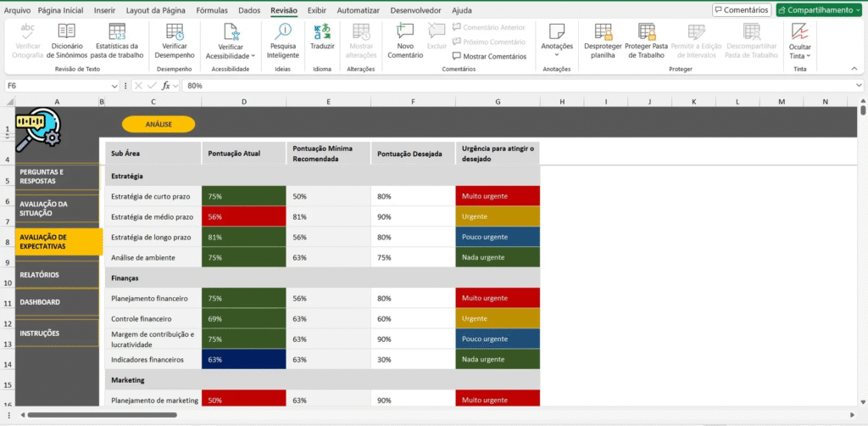
Task: Click the yellow ANÁLISE button
Action: click(159, 124)
